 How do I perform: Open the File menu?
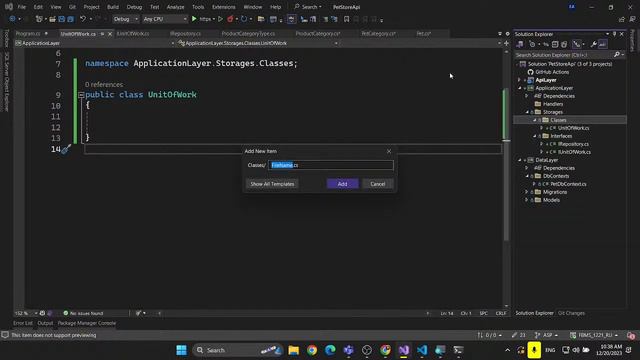coord(22,7)
